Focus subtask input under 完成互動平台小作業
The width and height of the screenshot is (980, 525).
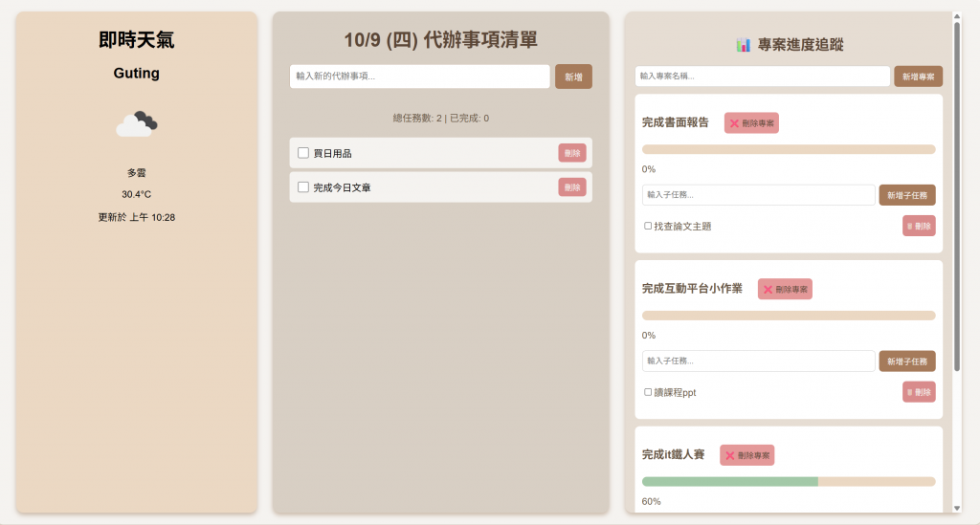[x=759, y=361]
